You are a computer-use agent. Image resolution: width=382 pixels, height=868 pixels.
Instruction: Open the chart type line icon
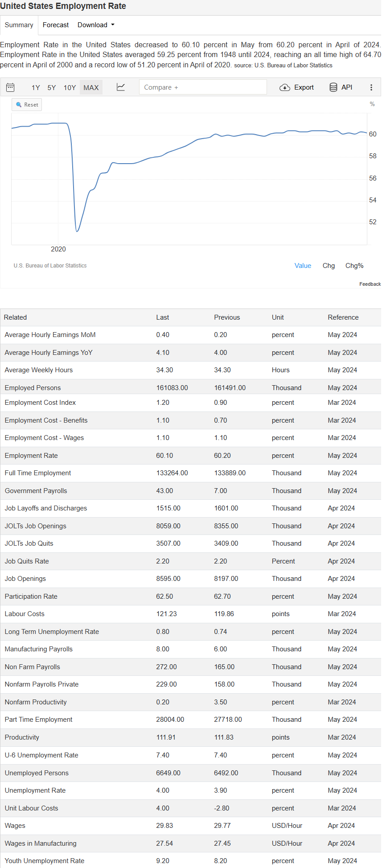point(121,87)
